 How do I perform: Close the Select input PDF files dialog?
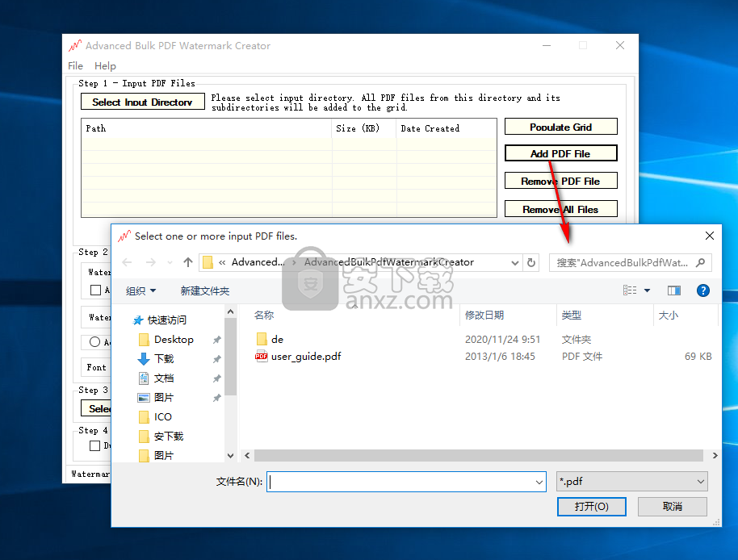709,236
